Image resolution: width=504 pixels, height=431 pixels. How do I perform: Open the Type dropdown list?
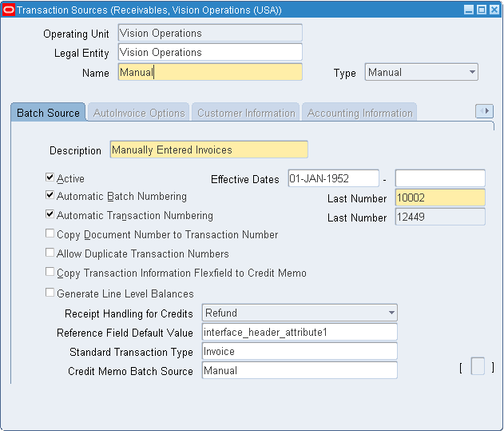click(471, 72)
